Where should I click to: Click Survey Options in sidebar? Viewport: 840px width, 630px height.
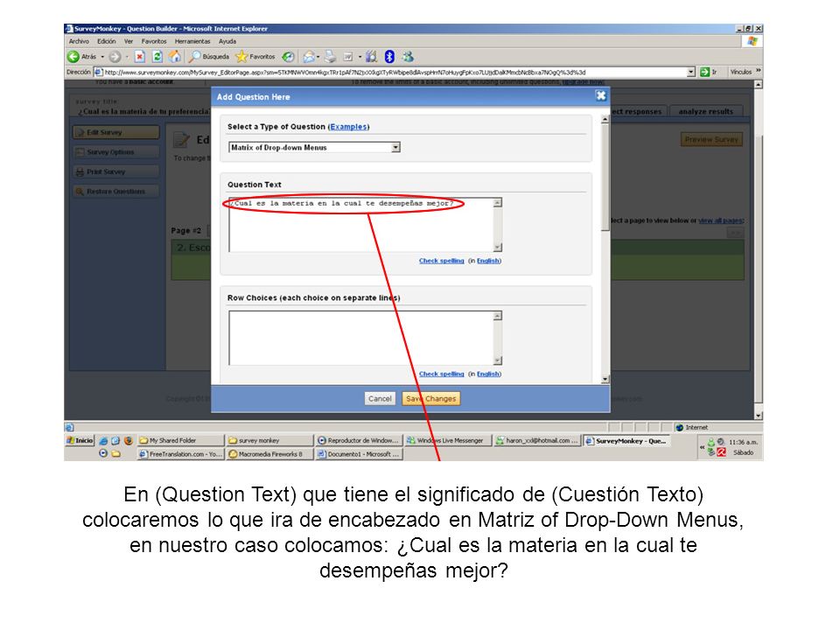pos(116,152)
